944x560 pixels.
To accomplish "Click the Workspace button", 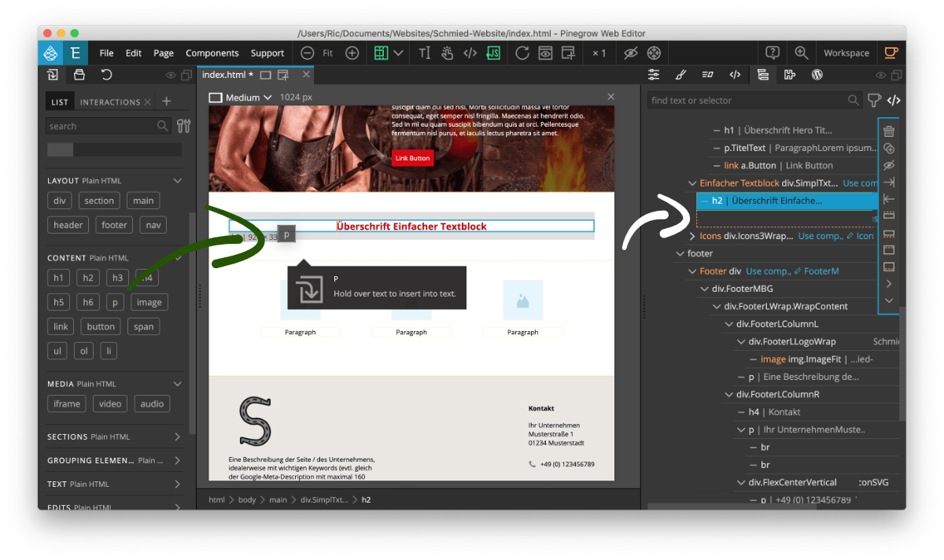I will click(x=846, y=53).
